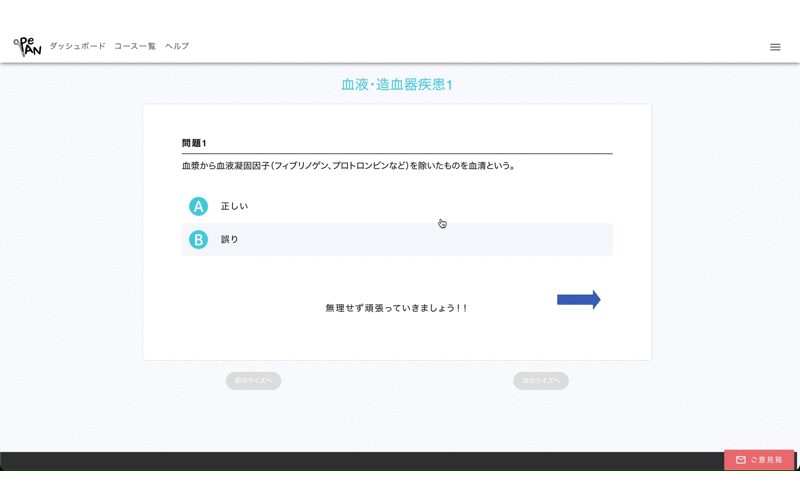Viewport: 800px width, 500px height.
Task: Click the PeLAN logo
Action: click(x=27, y=46)
